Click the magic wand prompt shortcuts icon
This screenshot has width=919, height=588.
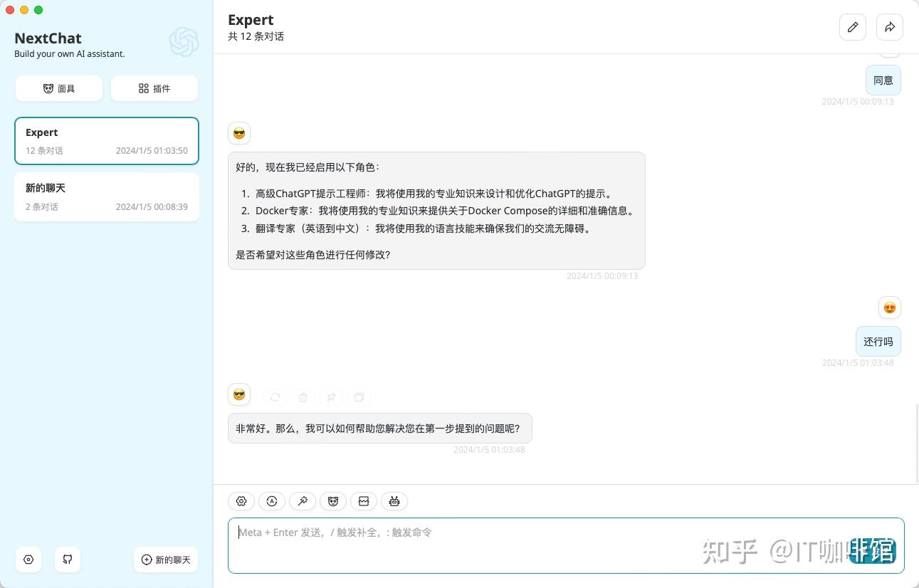[x=303, y=501]
